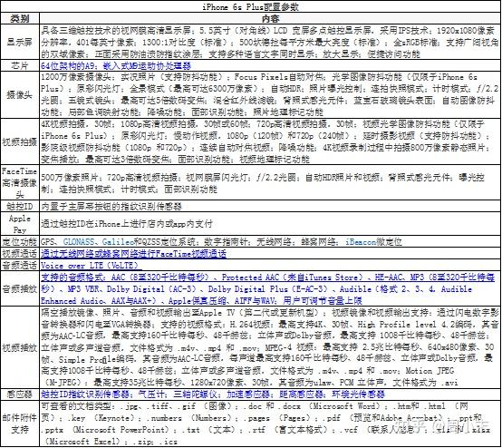Click the '音频通话' category cell
Viewport: 502px width, 448px height.
(x=20, y=266)
